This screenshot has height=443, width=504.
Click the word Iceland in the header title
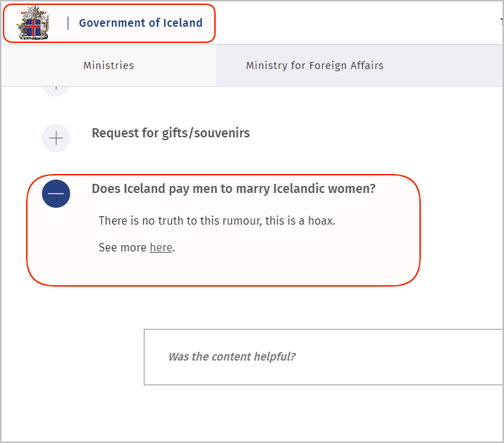(x=183, y=23)
